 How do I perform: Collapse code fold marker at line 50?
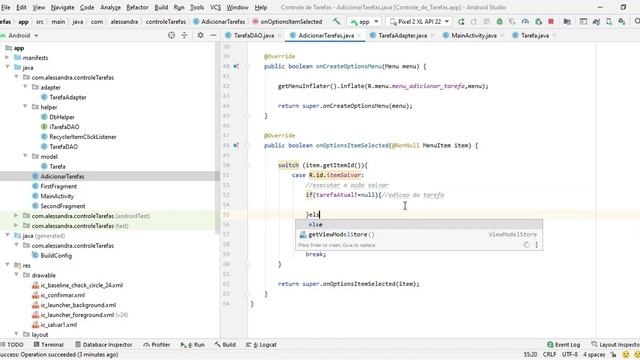(x=247, y=165)
